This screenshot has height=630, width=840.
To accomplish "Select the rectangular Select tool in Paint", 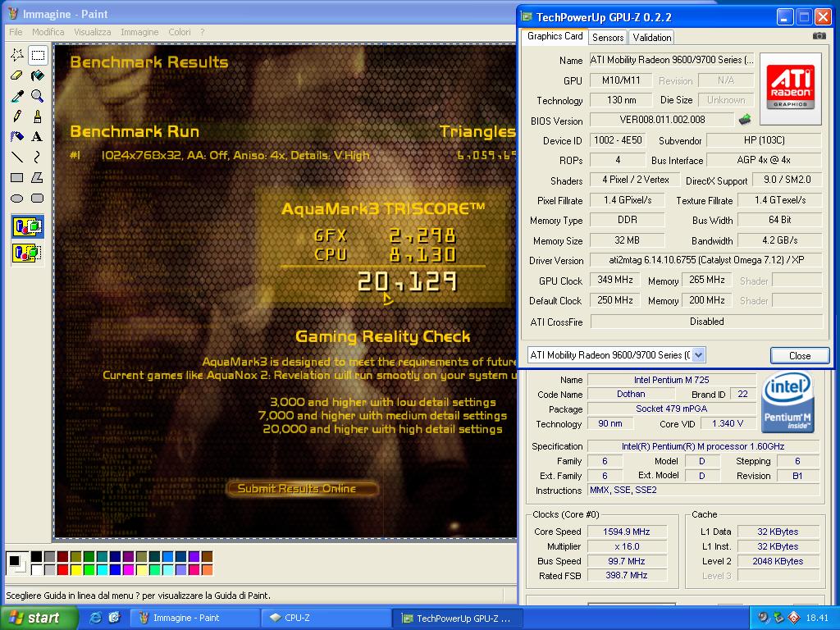I will click(x=38, y=55).
